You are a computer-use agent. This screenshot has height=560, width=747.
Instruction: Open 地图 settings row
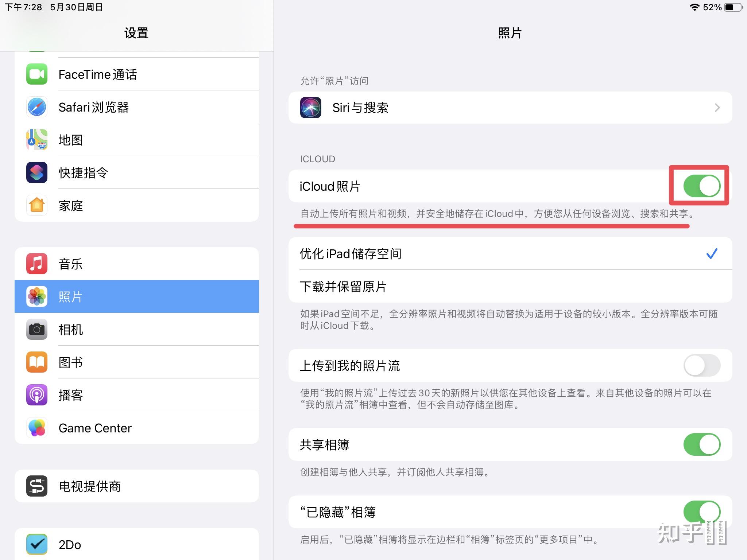(x=137, y=140)
